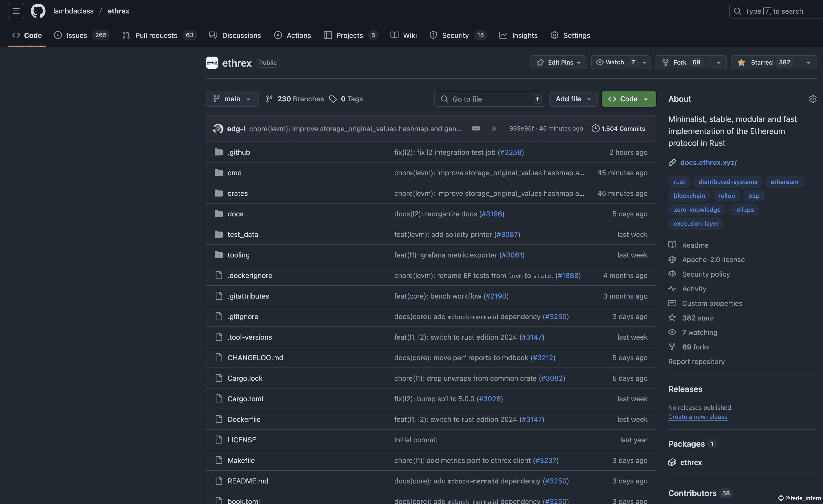Click the Report repository link

(x=696, y=362)
